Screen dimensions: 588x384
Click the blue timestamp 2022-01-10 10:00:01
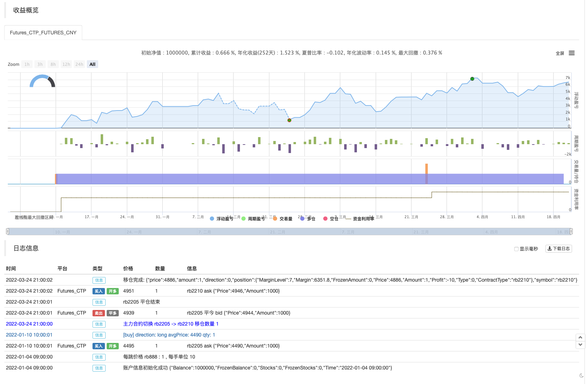pyautogui.click(x=29, y=335)
